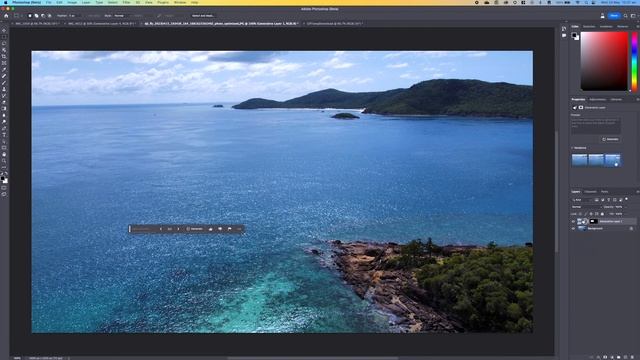Toggle Quick Mask mode icon

click(x=4, y=188)
